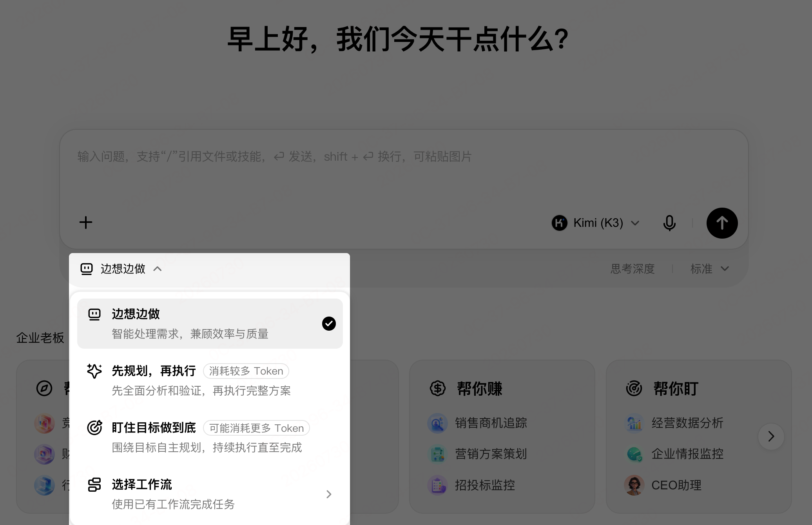The image size is (812, 525).
Task: Open 经营数据分析 item
Action: click(674, 423)
